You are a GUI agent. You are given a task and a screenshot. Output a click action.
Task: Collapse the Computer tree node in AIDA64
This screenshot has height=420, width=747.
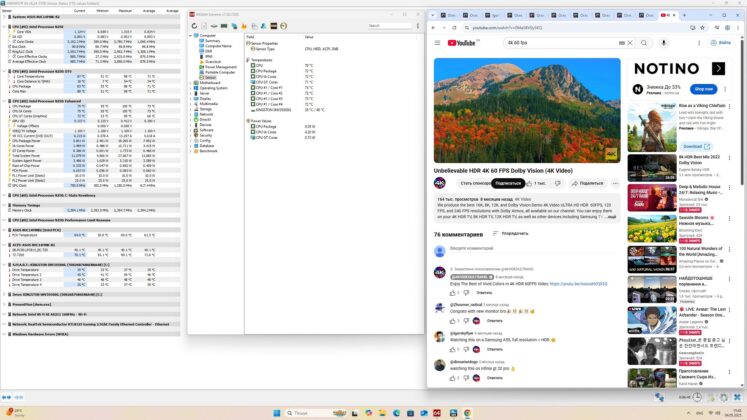click(x=191, y=36)
